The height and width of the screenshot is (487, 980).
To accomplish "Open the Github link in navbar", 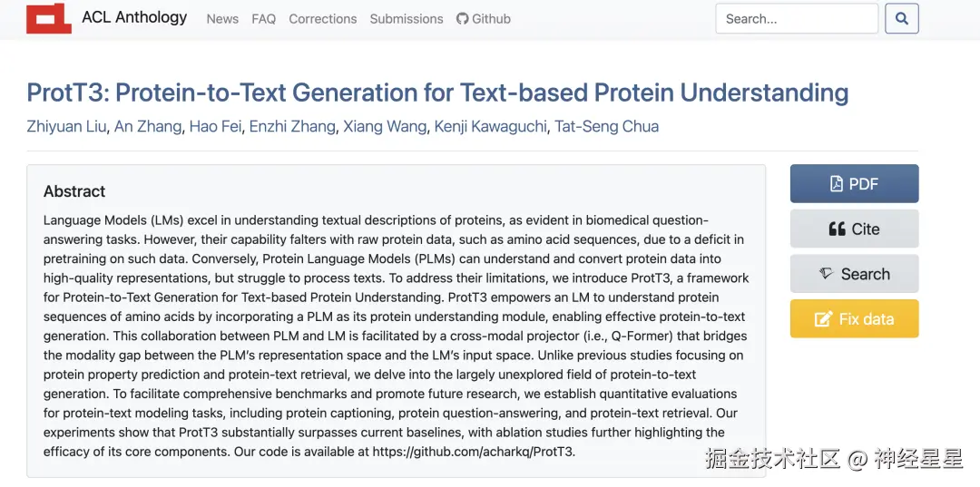I will [x=484, y=18].
